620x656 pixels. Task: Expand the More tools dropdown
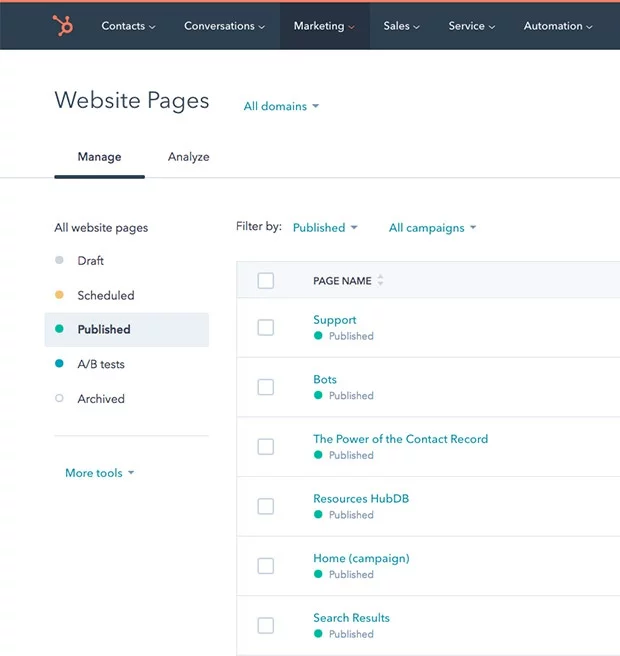click(100, 473)
